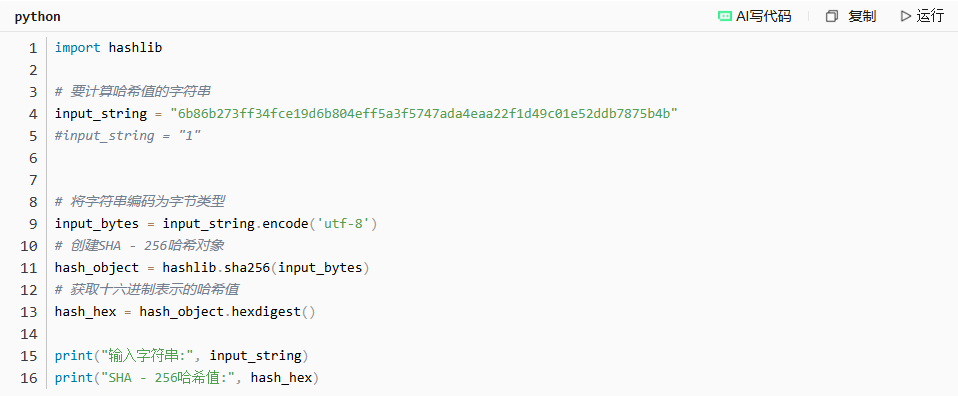Click the copy icon beside 复制

832,16
